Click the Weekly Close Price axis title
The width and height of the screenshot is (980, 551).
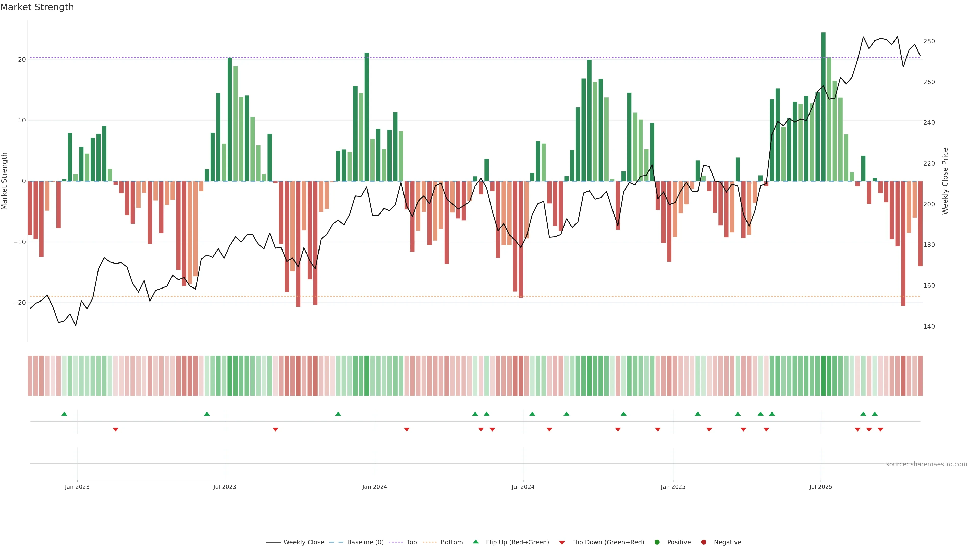[945, 181]
